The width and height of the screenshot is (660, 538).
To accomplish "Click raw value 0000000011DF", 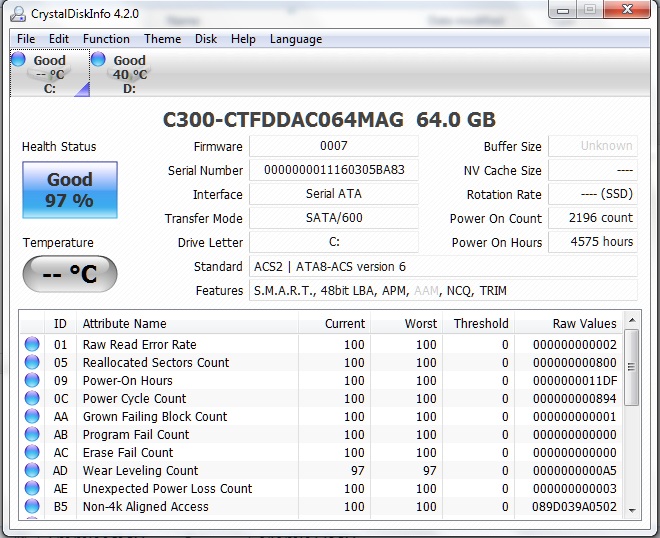I will click(x=575, y=381).
